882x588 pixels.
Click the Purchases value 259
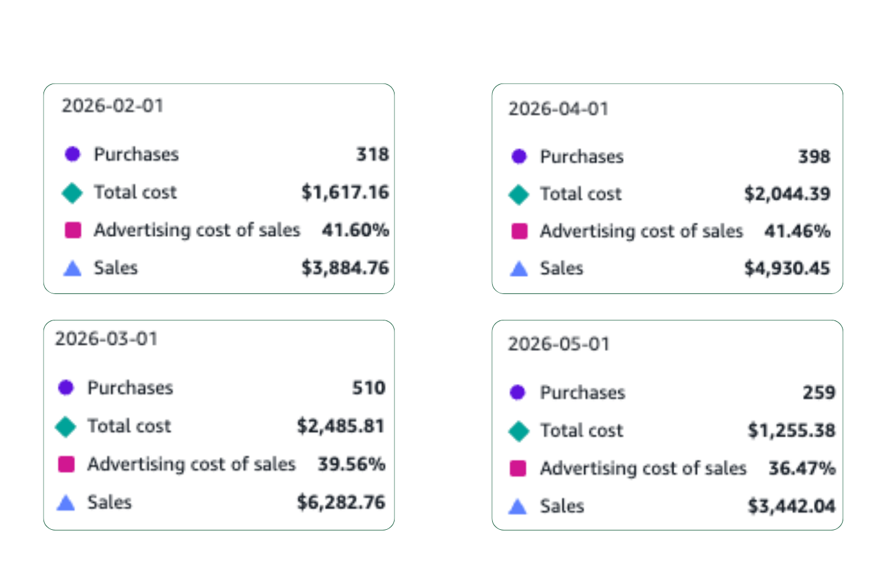tap(819, 392)
